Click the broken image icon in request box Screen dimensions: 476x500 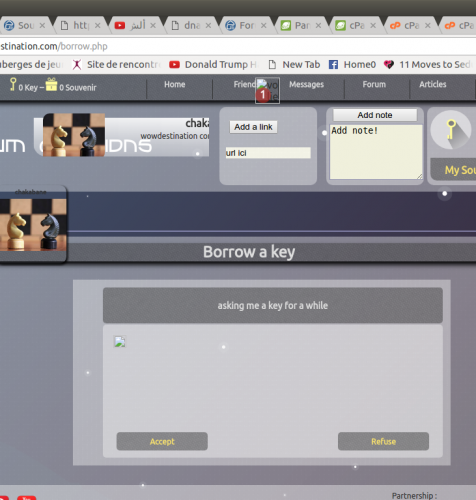pos(120,342)
